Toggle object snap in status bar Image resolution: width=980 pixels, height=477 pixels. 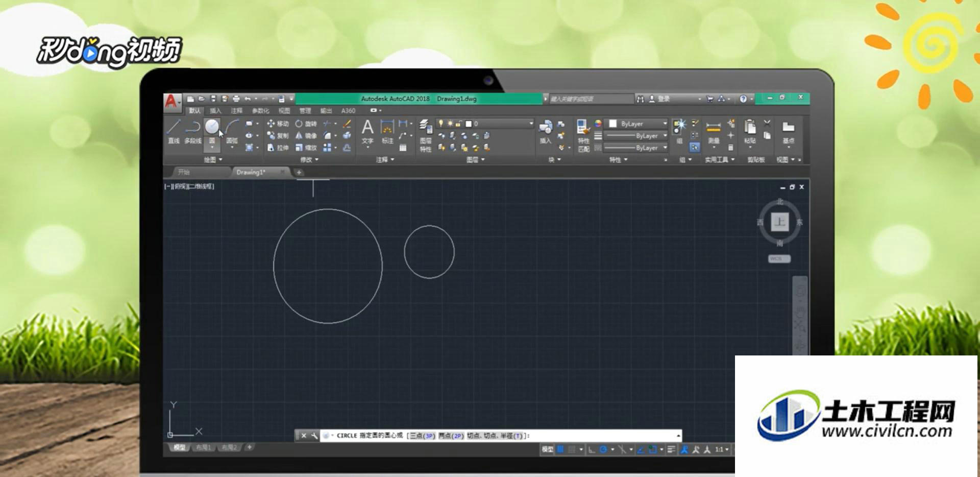[652, 449]
